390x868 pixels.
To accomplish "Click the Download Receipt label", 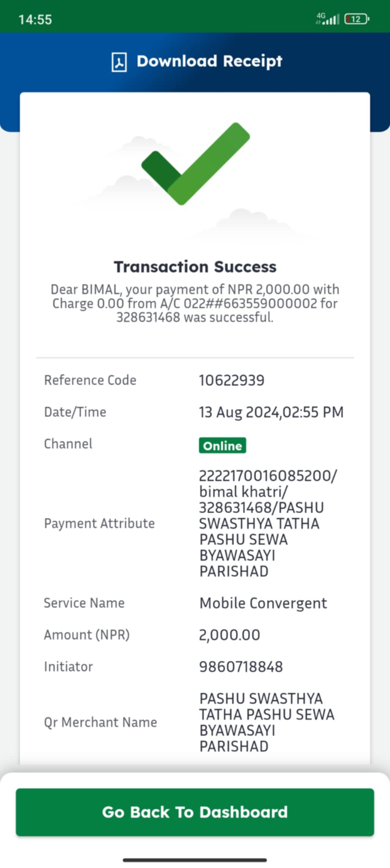I will coord(209,61).
